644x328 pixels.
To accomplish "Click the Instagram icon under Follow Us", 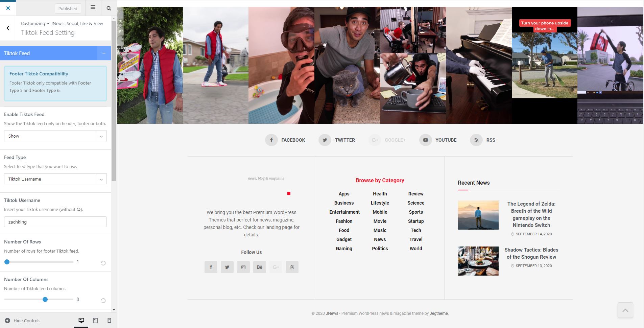I will click(x=243, y=267).
